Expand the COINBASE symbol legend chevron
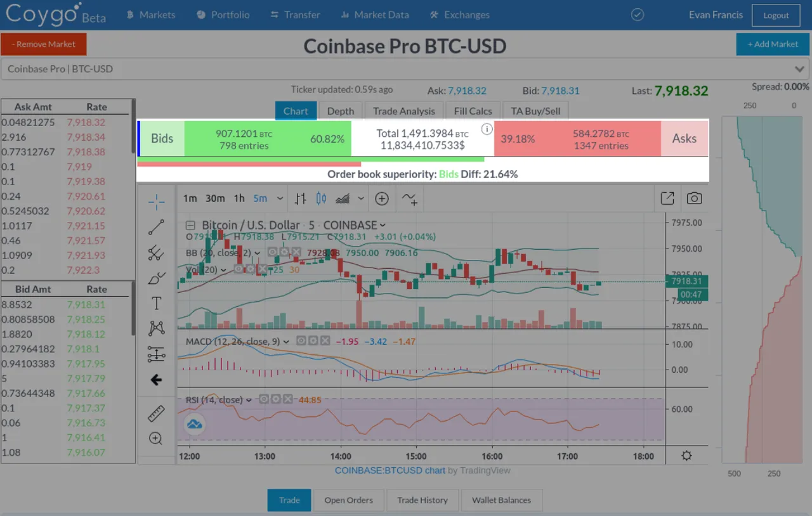The height and width of the screenshot is (516, 812). pyautogui.click(x=383, y=225)
